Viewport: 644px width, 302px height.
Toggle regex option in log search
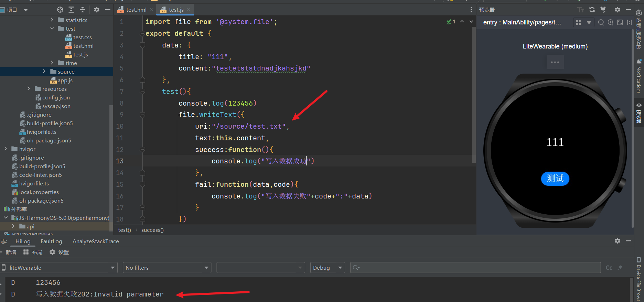tap(620, 268)
